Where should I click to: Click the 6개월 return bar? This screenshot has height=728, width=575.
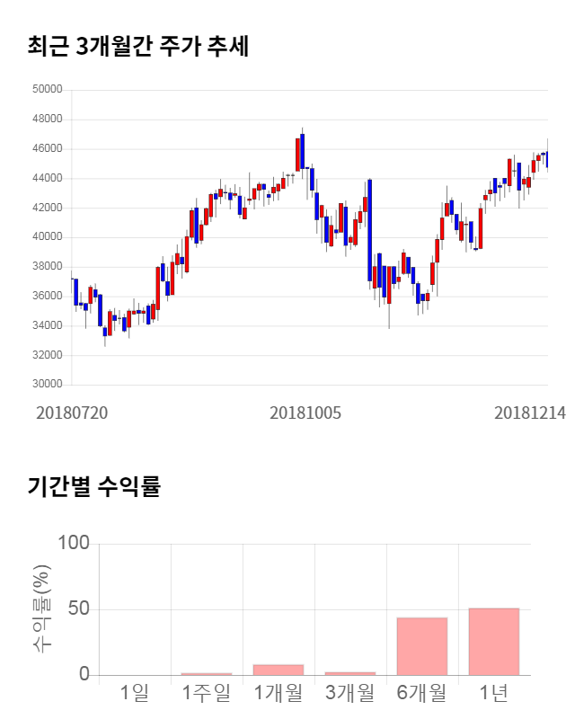point(422,646)
